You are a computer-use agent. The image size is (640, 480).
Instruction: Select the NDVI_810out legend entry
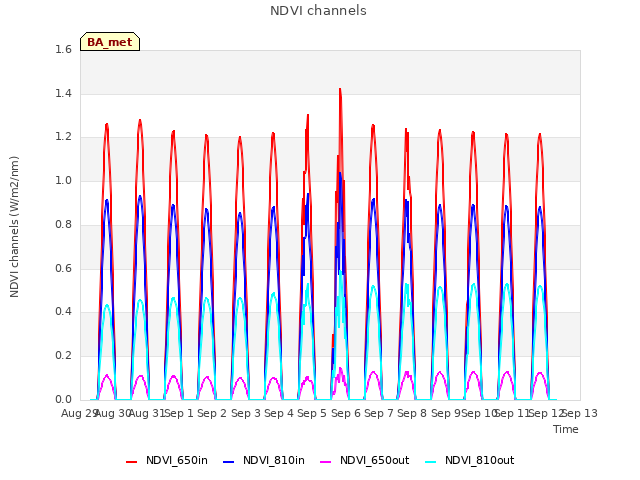[469, 460]
